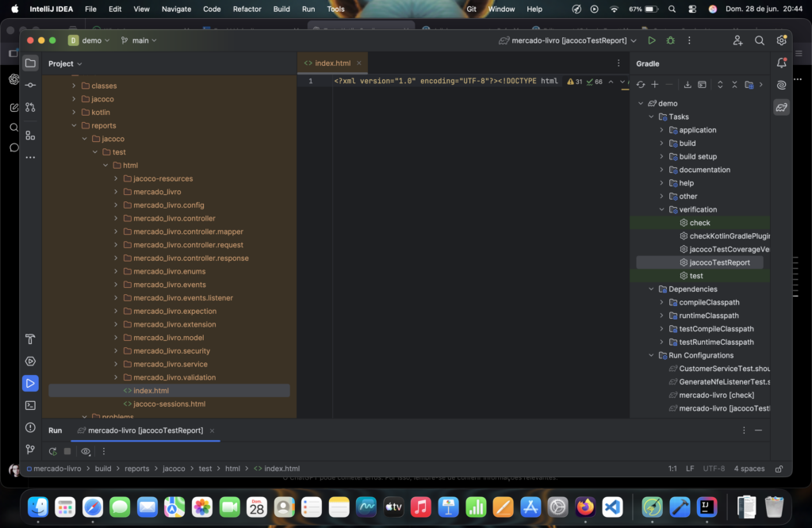Screen dimensions: 812x528
Task: Open IDE settings gear icon
Action: (x=781, y=40)
